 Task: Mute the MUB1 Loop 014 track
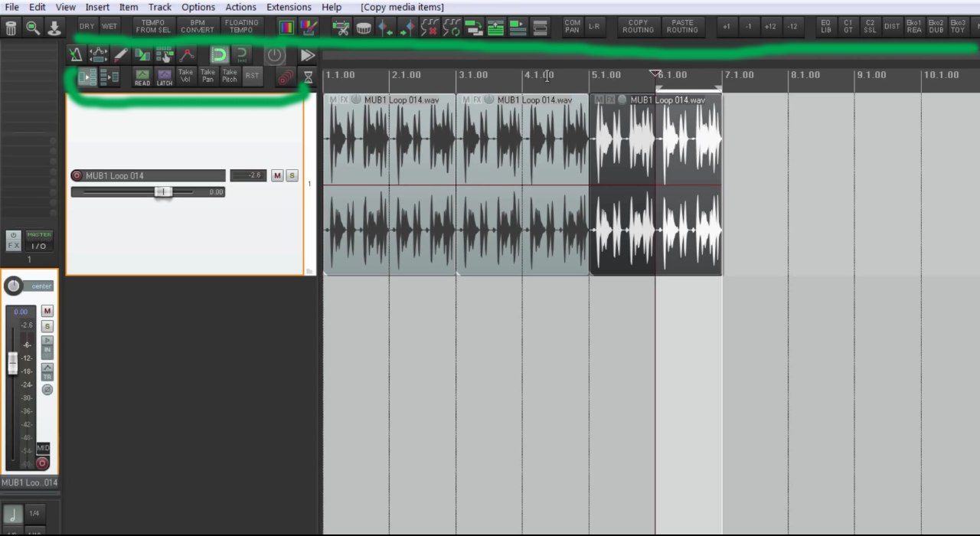(x=277, y=176)
